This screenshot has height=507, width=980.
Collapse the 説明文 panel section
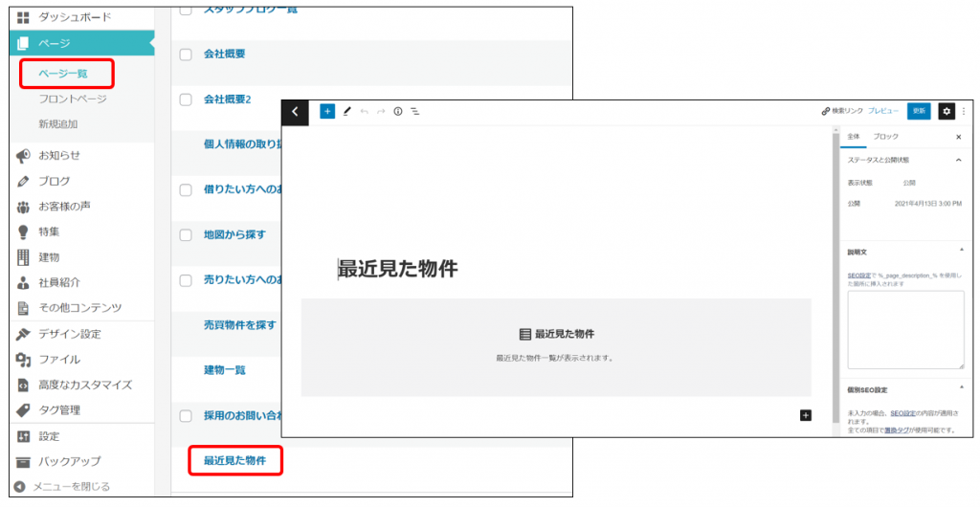tap(959, 253)
